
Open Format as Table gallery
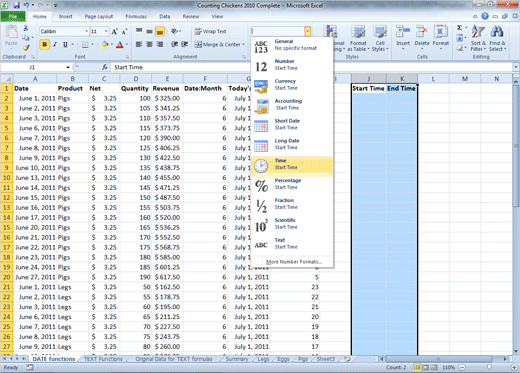pyautogui.click(x=358, y=39)
